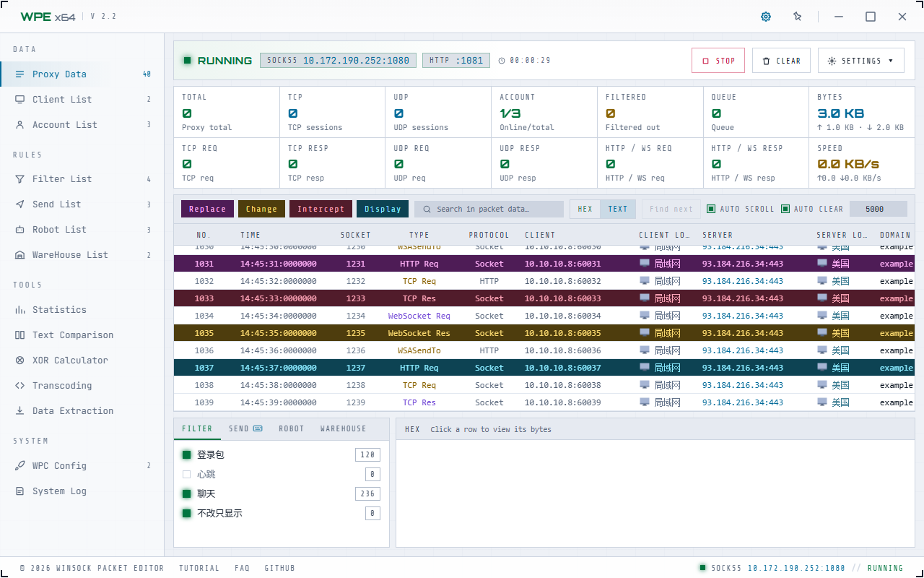Stop the running proxy

pos(718,61)
